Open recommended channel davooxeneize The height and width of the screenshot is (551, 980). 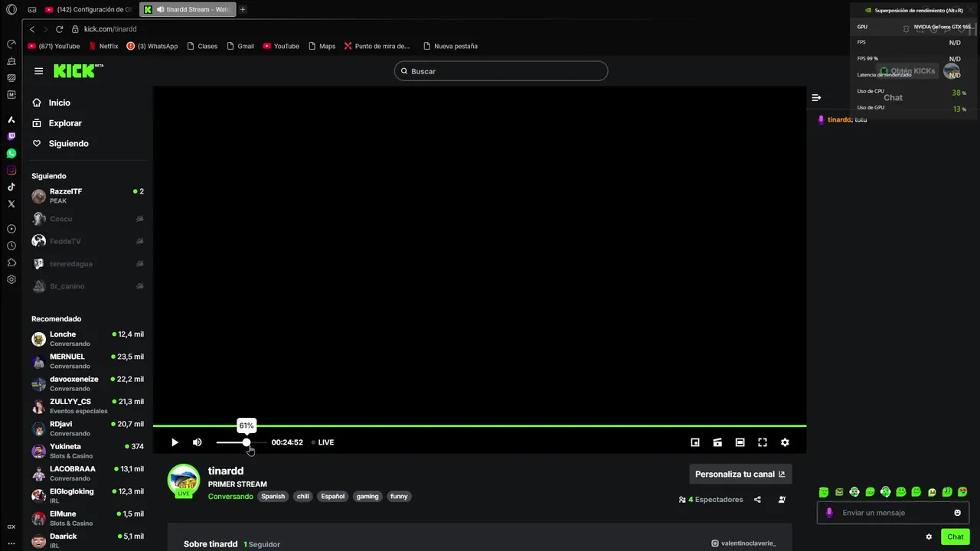click(x=87, y=383)
